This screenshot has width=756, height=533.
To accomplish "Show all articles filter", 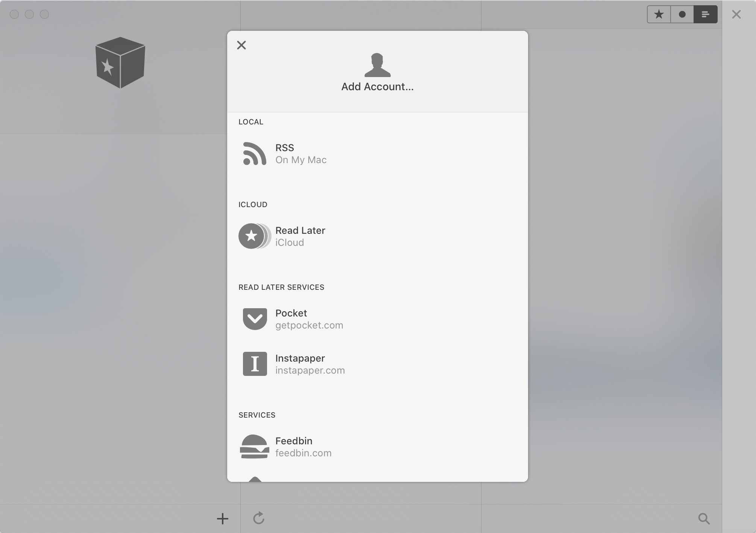I will (x=706, y=14).
